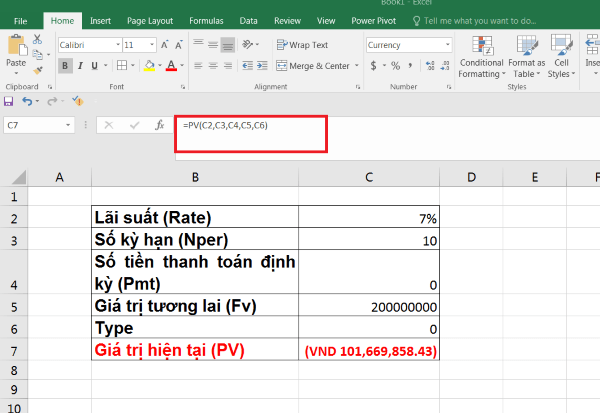This screenshot has width=600, height=413.
Task: Switch to Insert tab
Action: pyautogui.click(x=100, y=21)
